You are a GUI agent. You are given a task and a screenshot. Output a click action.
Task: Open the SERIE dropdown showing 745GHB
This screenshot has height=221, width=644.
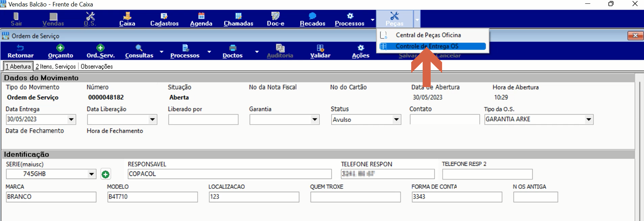click(92, 174)
